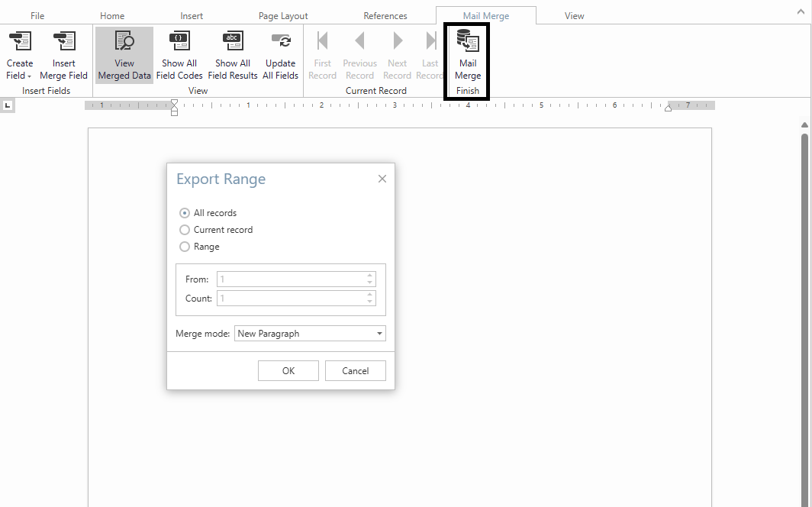Viewport: 812px width, 507px height.
Task: Switch to the Page Layout tab
Action: click(283, 16)
